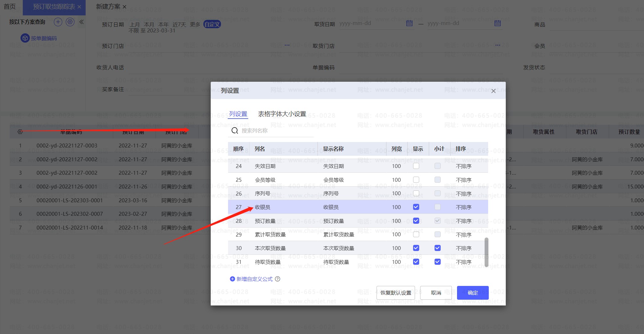This screenshot has width=644, height=334.
Task: Switch to 预订取货跟踪表 tab
Action: coord(54,7)
